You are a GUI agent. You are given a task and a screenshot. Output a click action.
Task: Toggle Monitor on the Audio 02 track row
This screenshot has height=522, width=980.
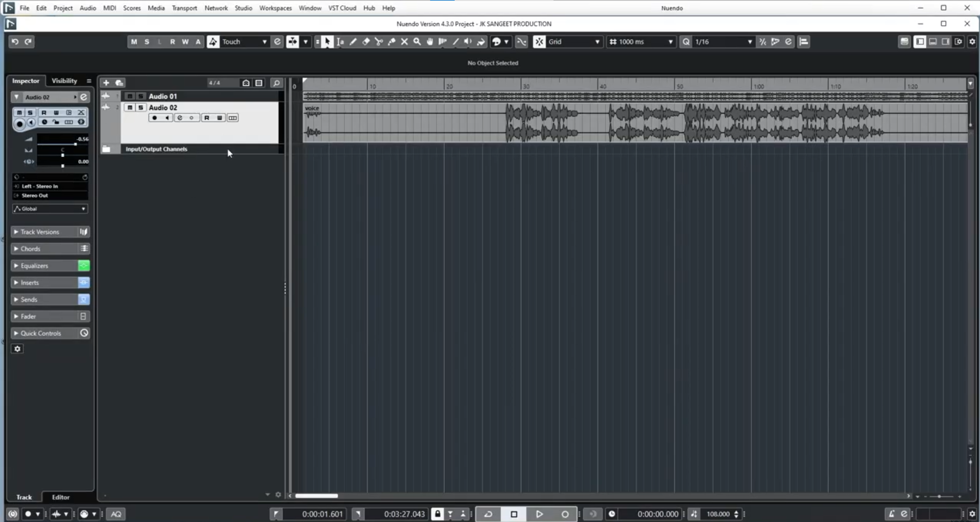pyautogui.click(x=167, y=118)
